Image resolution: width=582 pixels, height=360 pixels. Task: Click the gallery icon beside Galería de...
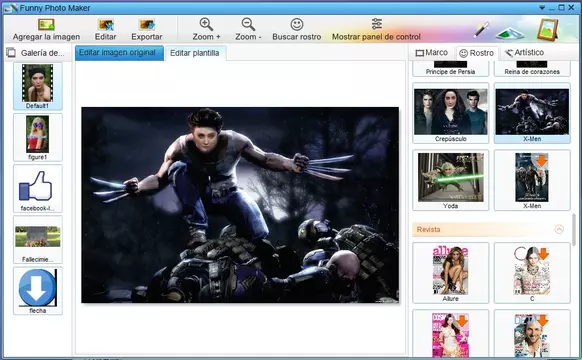11,53
